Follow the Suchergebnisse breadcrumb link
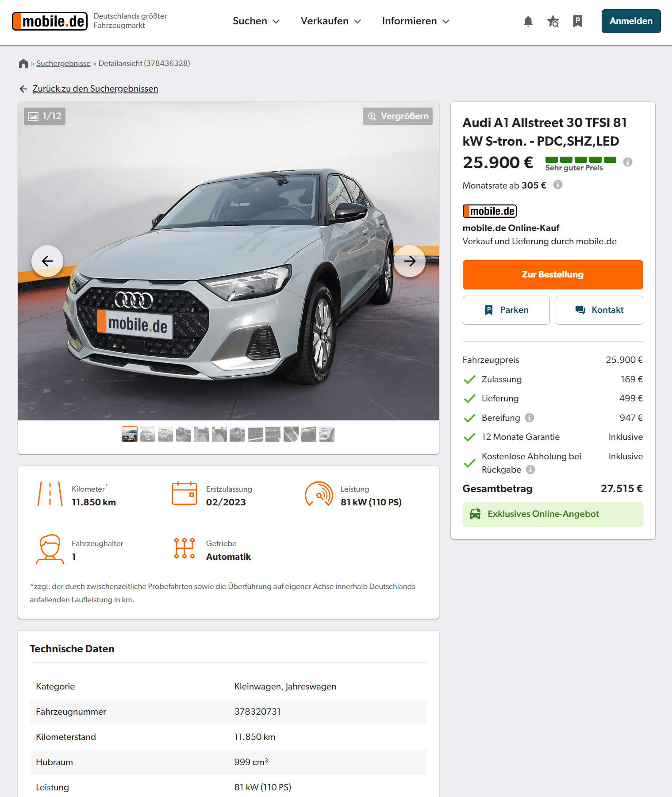Viewport: 672px width, 797px height. [x=63, y=63]
